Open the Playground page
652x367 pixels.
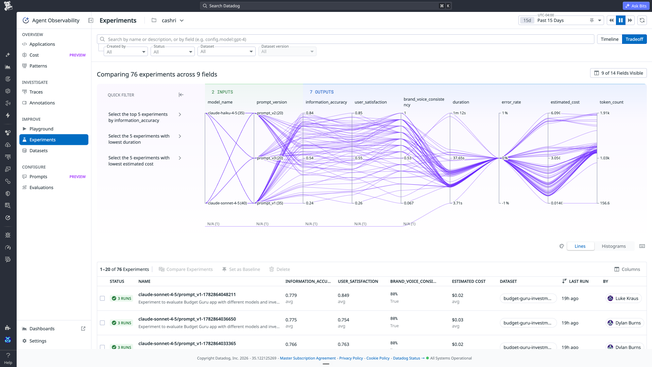pyautogui.click(x=41, y=129)
